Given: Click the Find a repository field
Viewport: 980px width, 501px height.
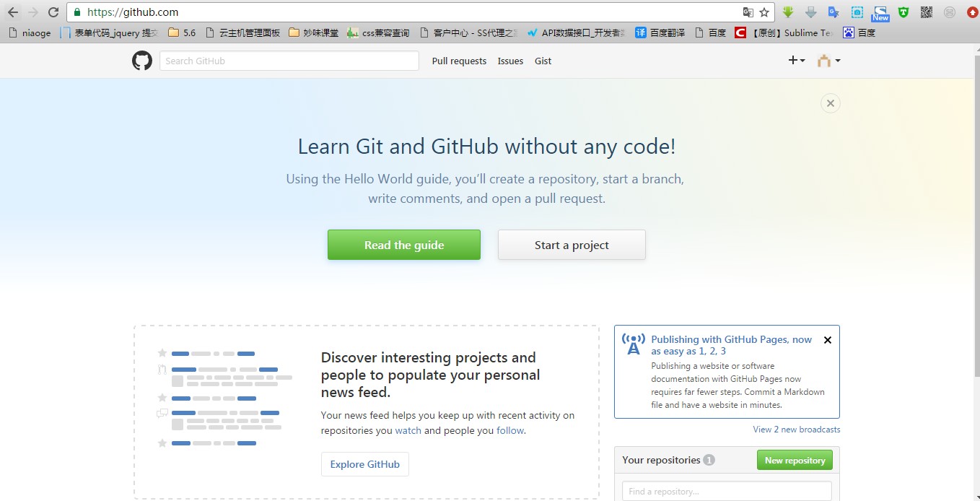Looking at the screenshot, I should tap(727, 491).
